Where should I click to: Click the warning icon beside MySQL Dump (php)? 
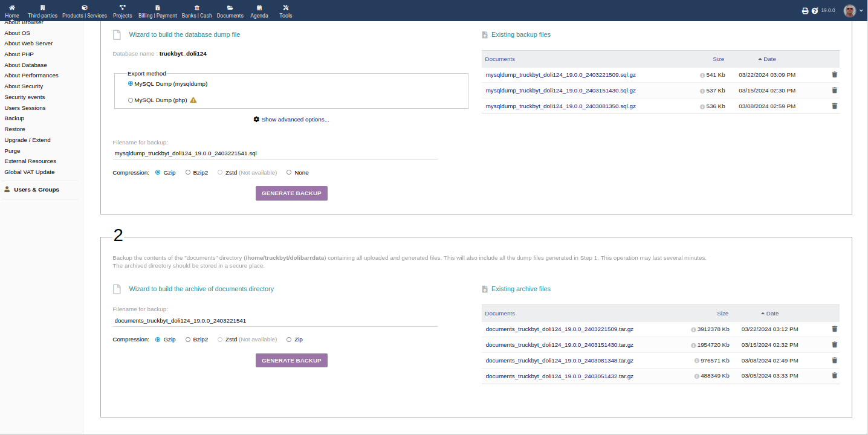193,100
